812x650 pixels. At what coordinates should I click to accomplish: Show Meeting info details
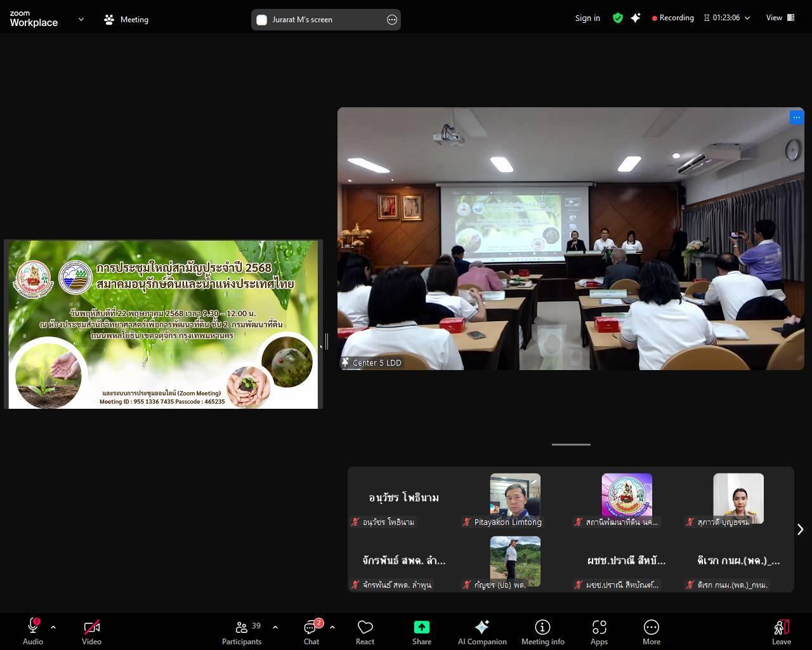coord(542,632)
